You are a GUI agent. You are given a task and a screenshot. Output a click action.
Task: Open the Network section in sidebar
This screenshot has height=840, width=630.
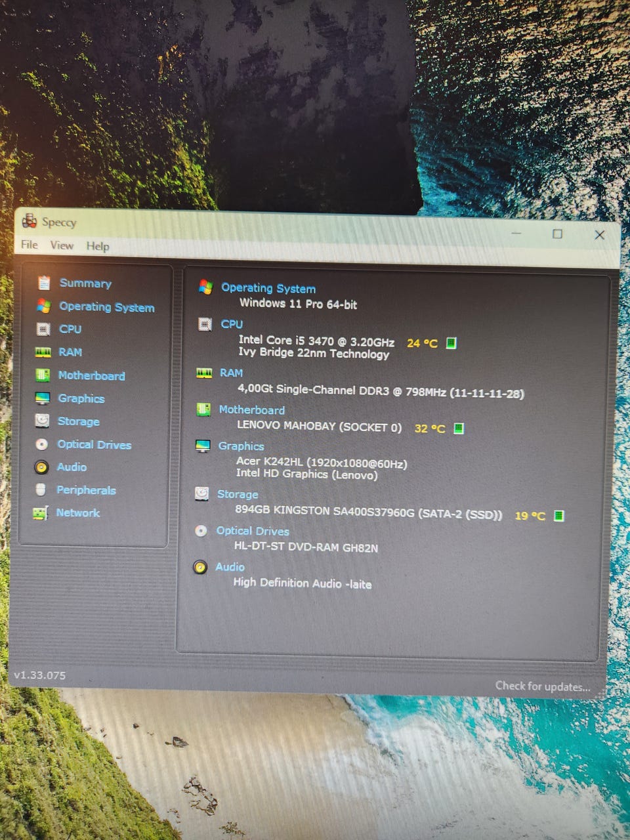(78, 513)
